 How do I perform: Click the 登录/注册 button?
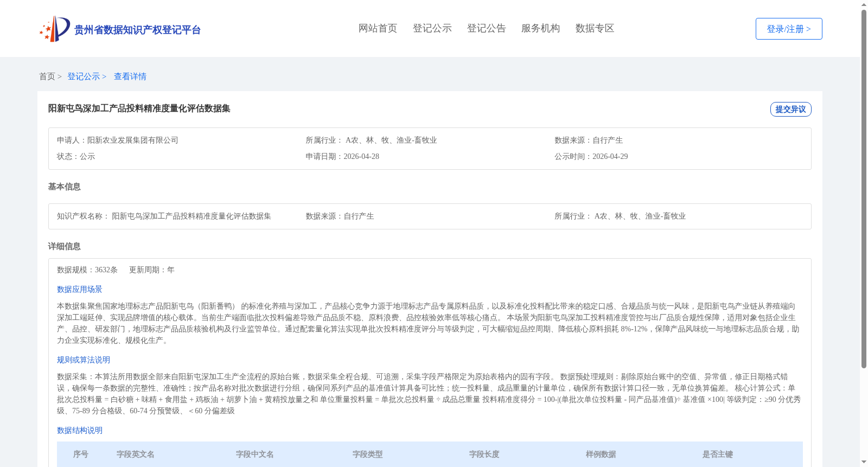tap(789, 29)
